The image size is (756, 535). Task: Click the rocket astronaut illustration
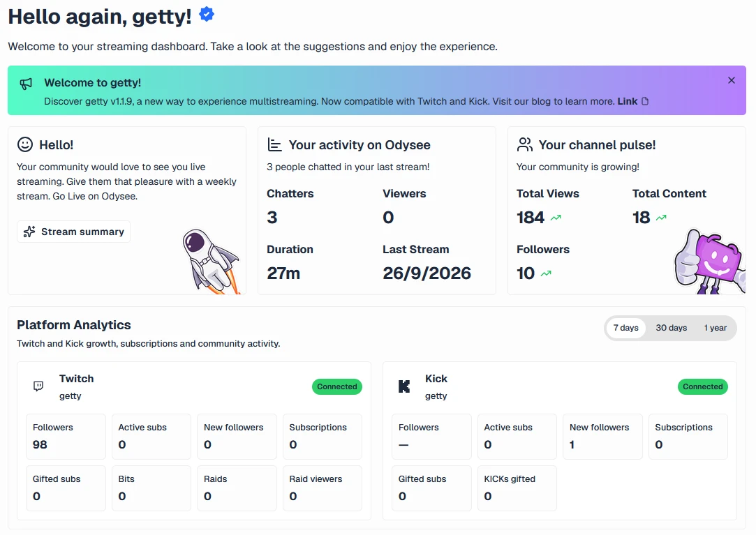coord(211,262)
